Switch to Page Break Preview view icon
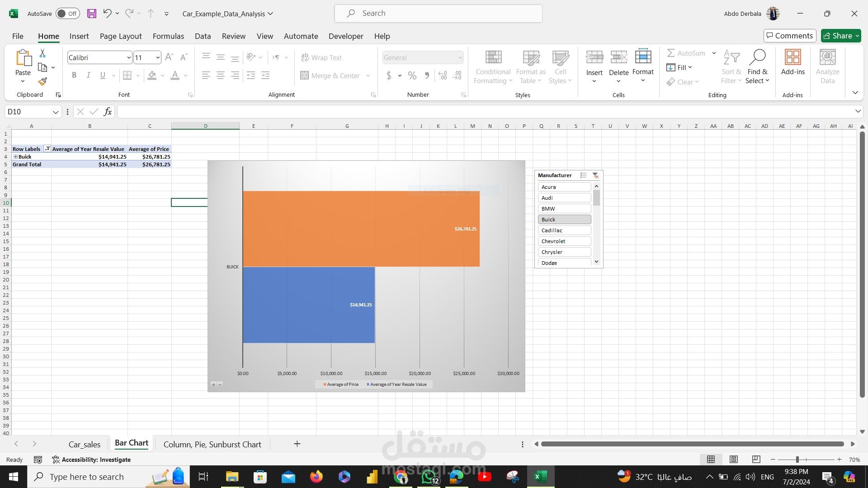The width and height of the screenshot is (868, 488). coord(756,460)
